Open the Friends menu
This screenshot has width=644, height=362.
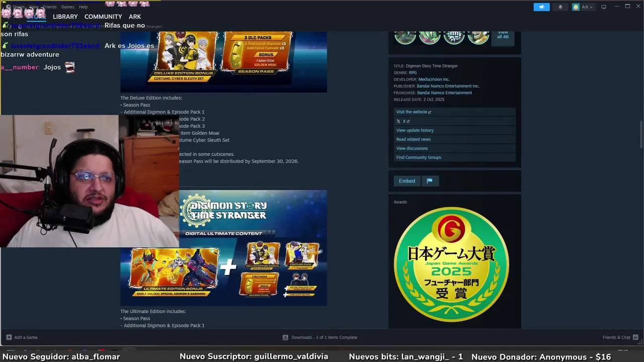50,7
